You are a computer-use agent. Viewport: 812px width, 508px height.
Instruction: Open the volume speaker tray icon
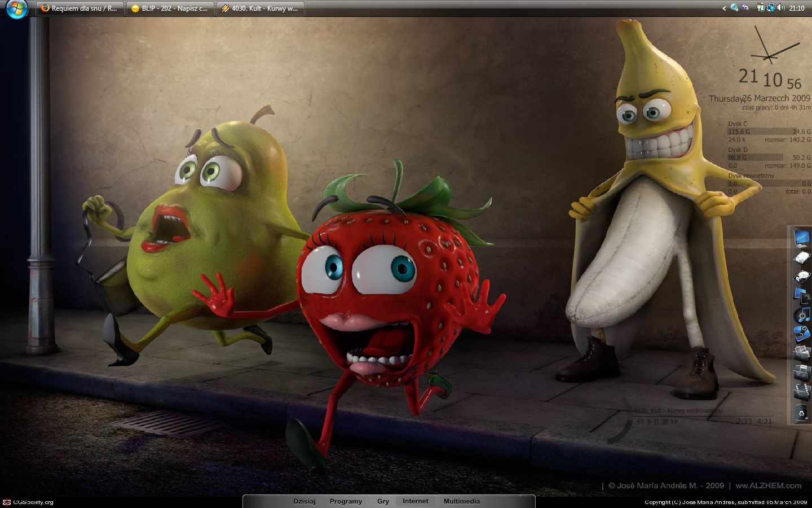(x=781, y=7)
